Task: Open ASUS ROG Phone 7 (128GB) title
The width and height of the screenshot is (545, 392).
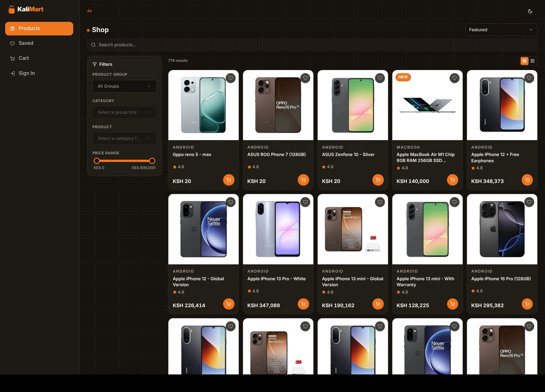Action: [276, 155]
